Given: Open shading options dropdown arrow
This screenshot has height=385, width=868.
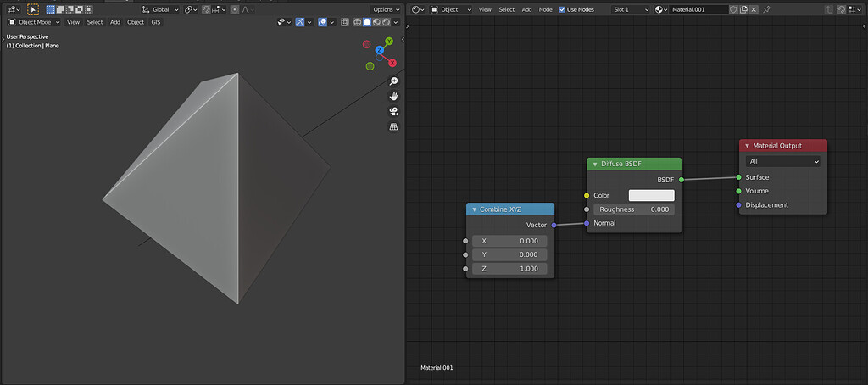Looking at the screenshot, I should tap(396, 22).
